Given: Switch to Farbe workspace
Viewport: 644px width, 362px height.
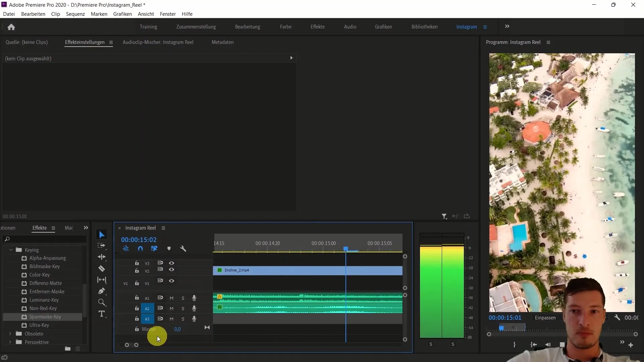Looking at the screenshot, I should click(x=286, y=27).
